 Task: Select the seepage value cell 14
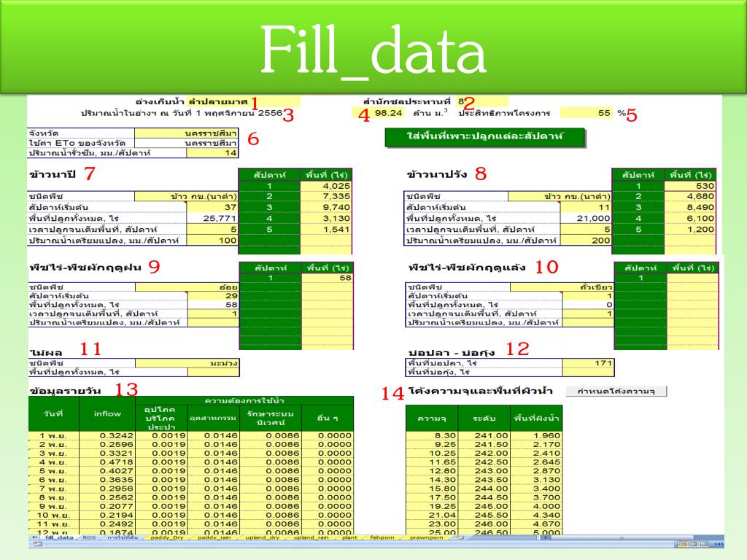click(x=212, y=153)
